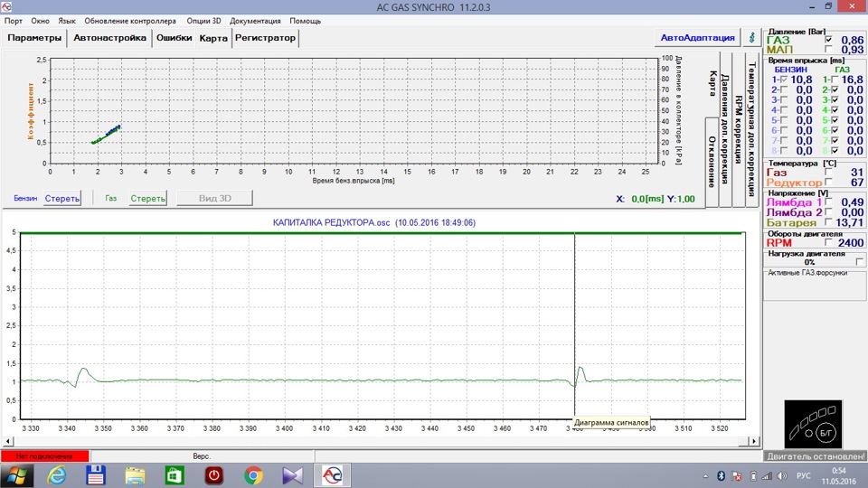Viewport: 868px width, 488px height.
Task: Click the oscillogram horizontal scrollbar right arrow
Action: [754, 441]
